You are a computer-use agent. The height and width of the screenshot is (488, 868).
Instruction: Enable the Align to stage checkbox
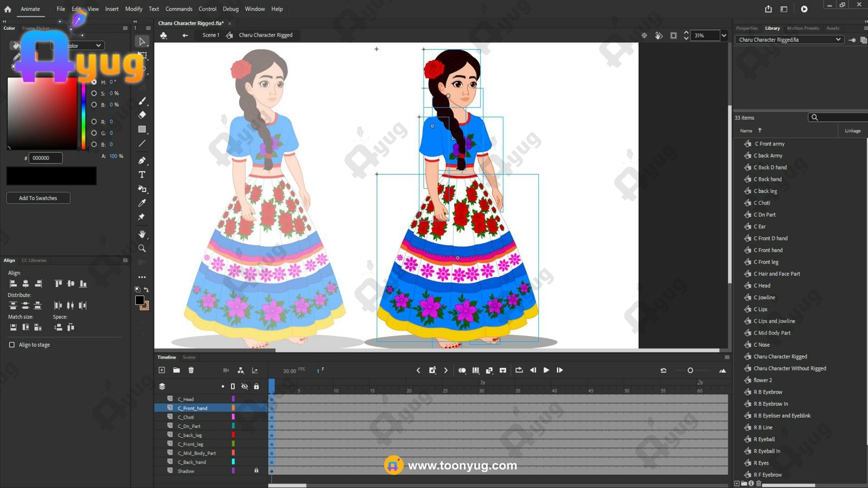pos(12,345)
